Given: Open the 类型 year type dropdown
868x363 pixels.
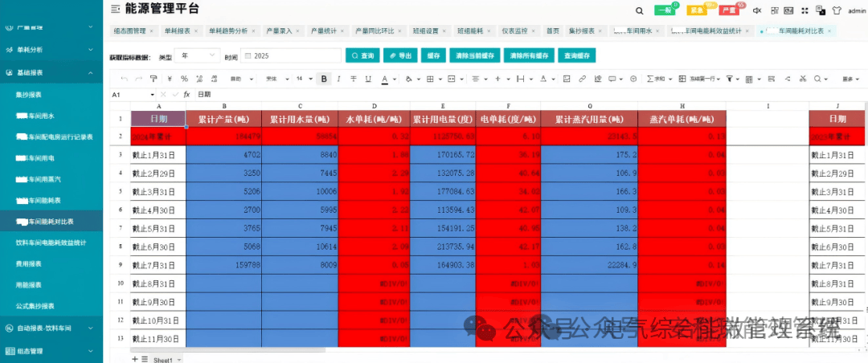Looking at the screenshot, I should click(x=198, y=56).
